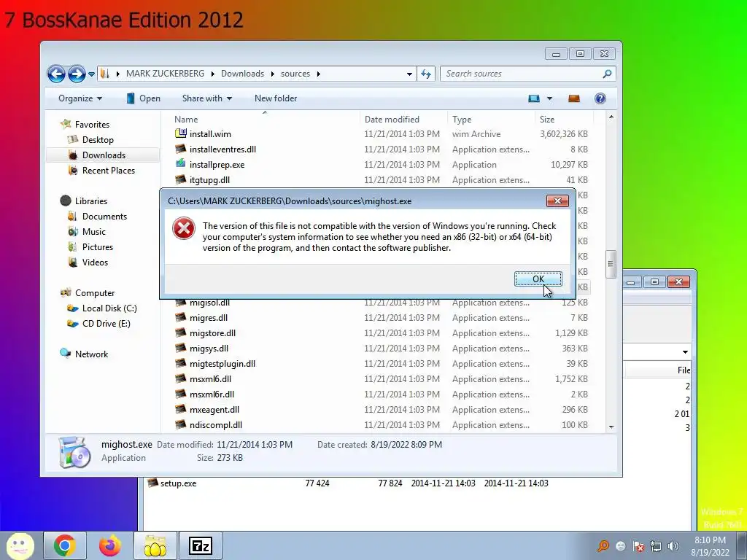Image resolution: width=747 pixels, height=560 pixels.
Task: Create a New folder
Action: point(276,98)
